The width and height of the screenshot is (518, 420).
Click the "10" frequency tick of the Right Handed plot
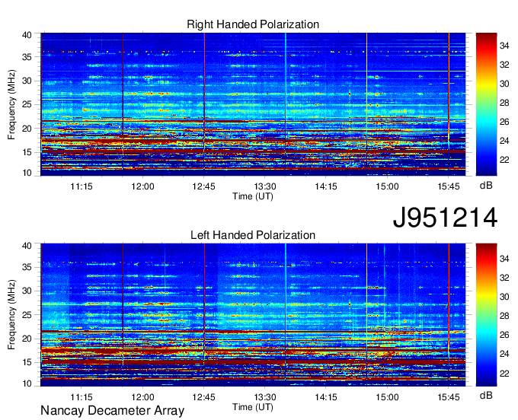pos(27,173)
